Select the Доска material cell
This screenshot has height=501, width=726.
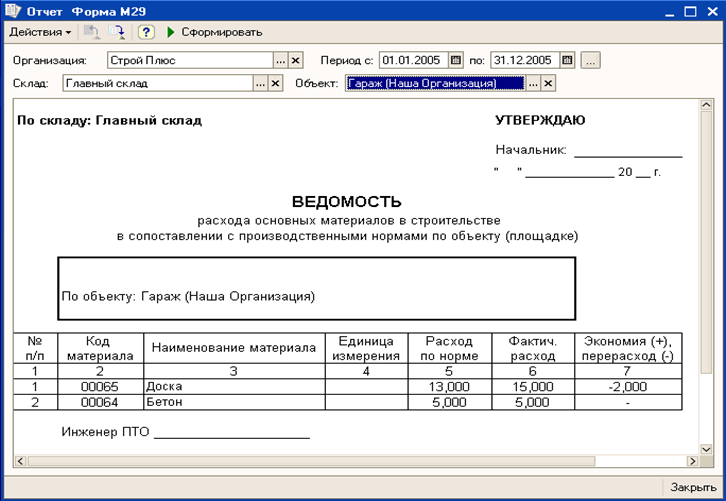coord(234,387)
